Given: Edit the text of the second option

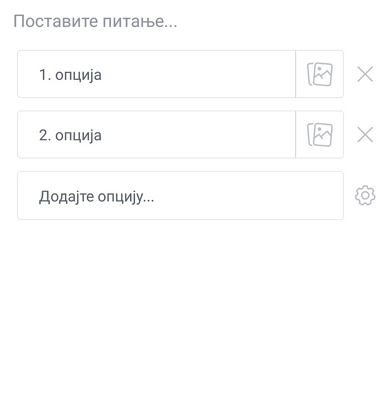Looking at the screenshot, I should pyautogui.click(x=156, y=135).
